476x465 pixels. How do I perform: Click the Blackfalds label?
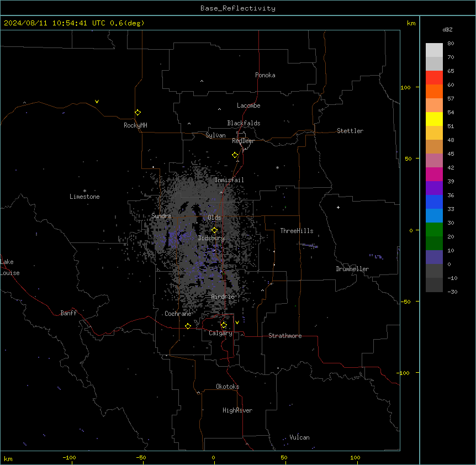pos(244,123)
